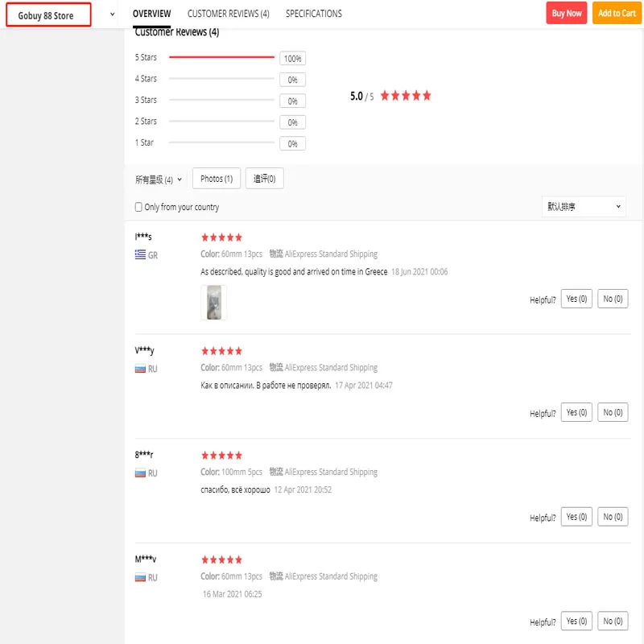This screenshot has width=644, height=644.
Task: Switch to the OVERVIEW tab
Action: [151, 14]
